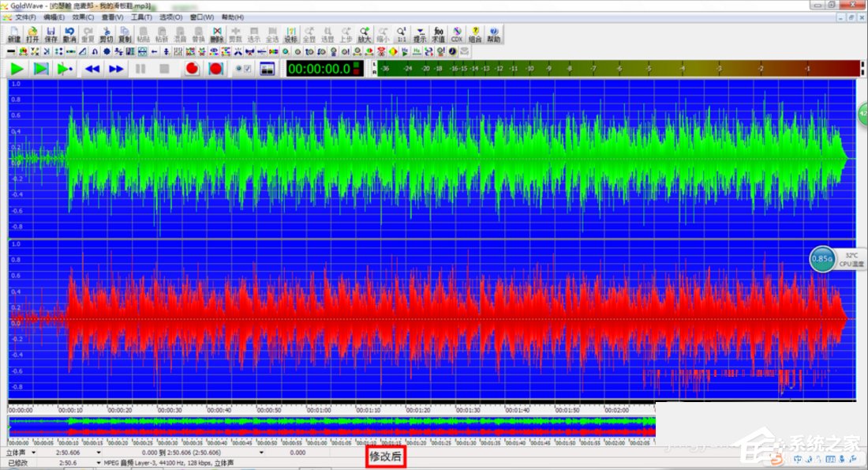Expand the 2:50.606 length dropdown arrow
The image size is (868, 470).
click(x=99, y=453)
